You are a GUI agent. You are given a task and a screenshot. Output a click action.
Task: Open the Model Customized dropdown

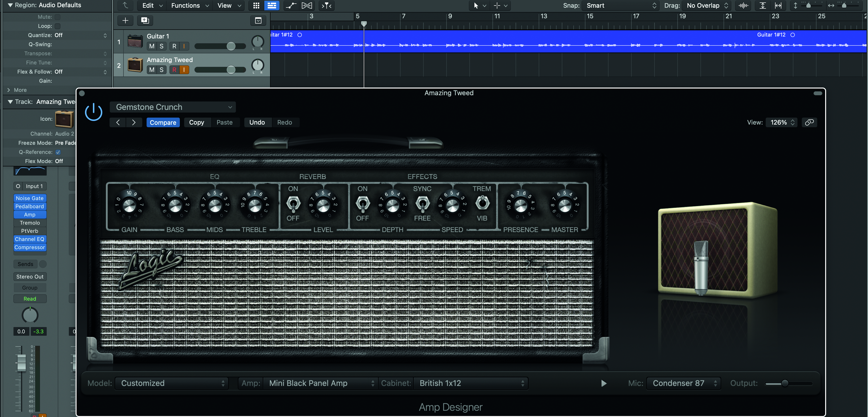click(x=172, y=383)
